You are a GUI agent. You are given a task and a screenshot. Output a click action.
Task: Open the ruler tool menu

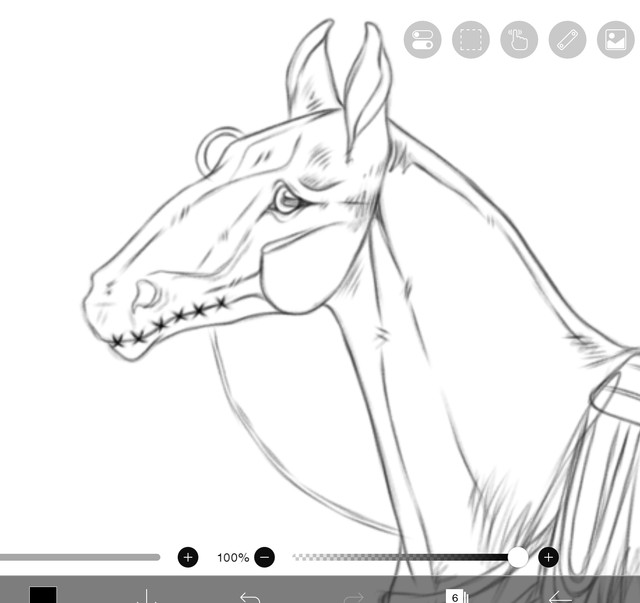567,40
